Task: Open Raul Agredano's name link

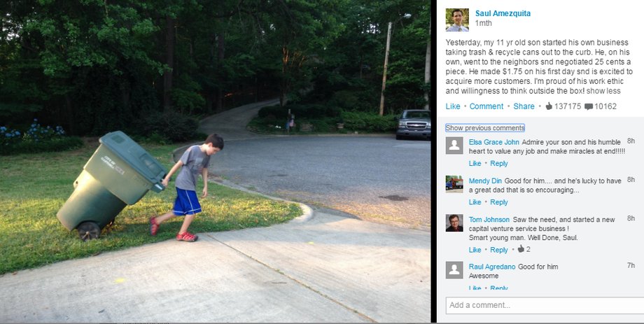Action: tap(492, 267)
